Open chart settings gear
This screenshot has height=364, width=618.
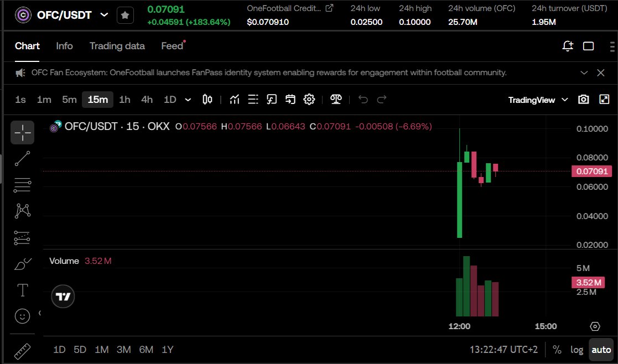[309, 100]
